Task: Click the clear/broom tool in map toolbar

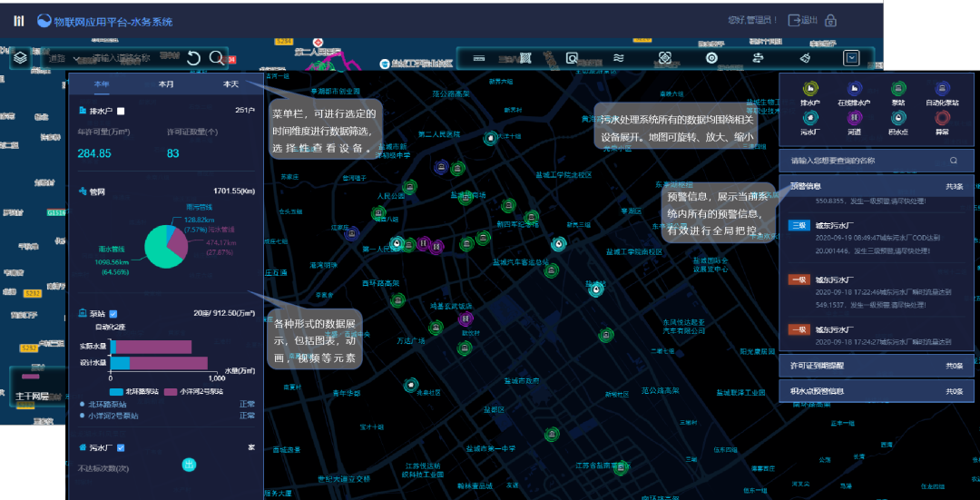Action: [805, 58]
